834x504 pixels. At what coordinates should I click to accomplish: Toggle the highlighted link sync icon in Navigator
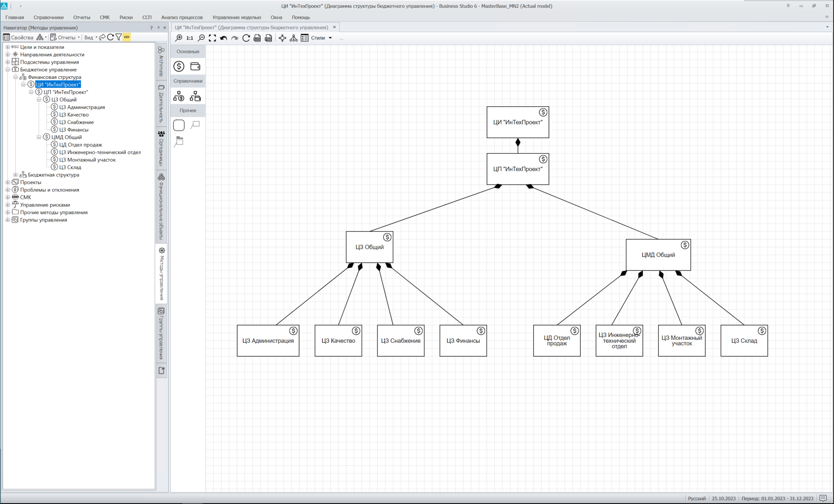coord(127,37)
